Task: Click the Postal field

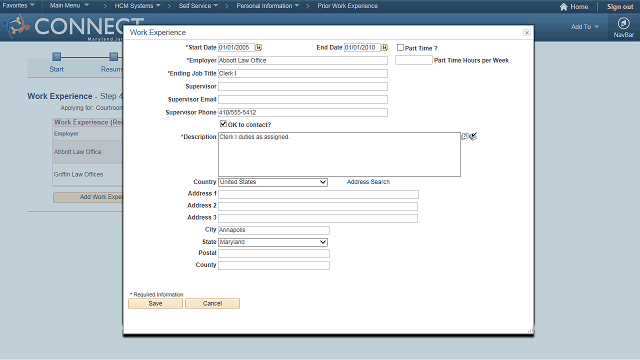Action: [x=274, y=253]
